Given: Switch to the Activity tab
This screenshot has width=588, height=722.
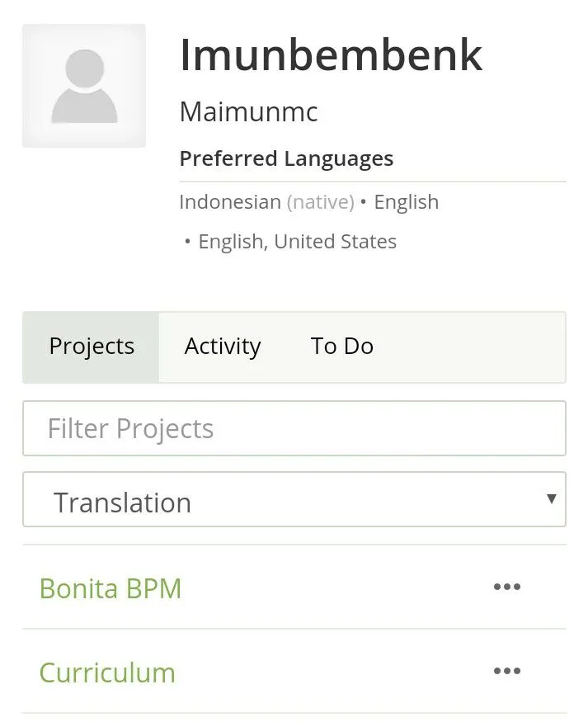Looking at the screenshot, I should tap(223, 347).
